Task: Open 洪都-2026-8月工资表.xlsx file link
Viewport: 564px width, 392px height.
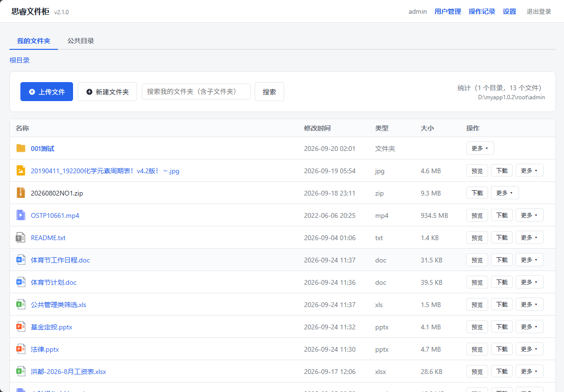Action: click(x=68, y=372)
